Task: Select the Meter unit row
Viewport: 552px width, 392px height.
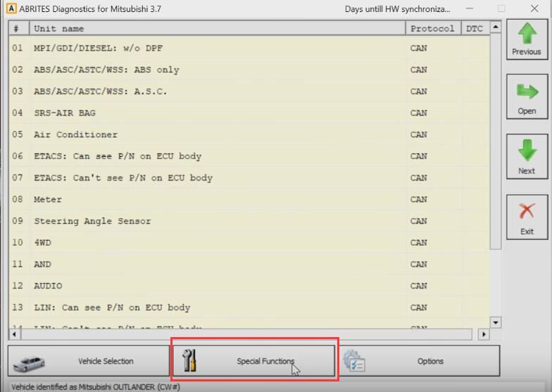Action: (x=249, y=200)
